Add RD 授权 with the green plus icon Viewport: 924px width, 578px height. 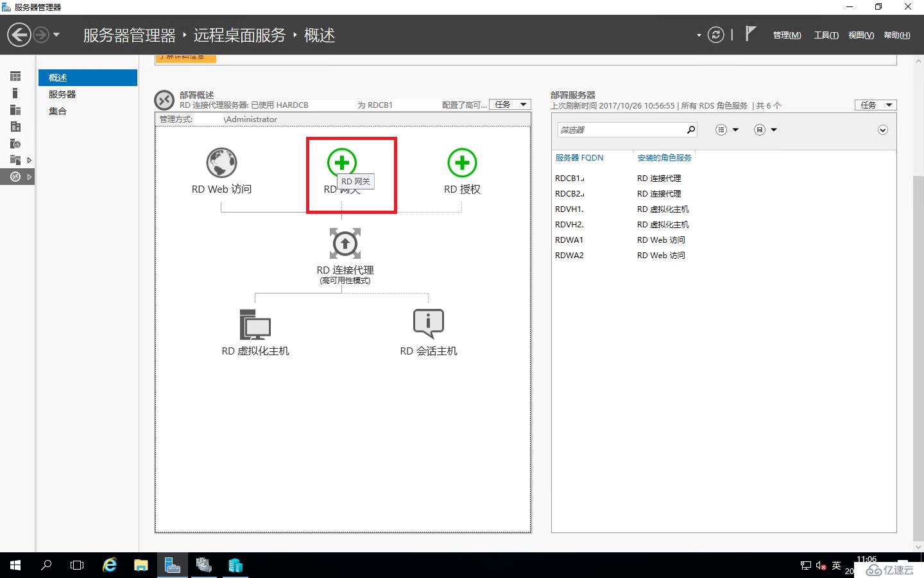coord(462,162)
